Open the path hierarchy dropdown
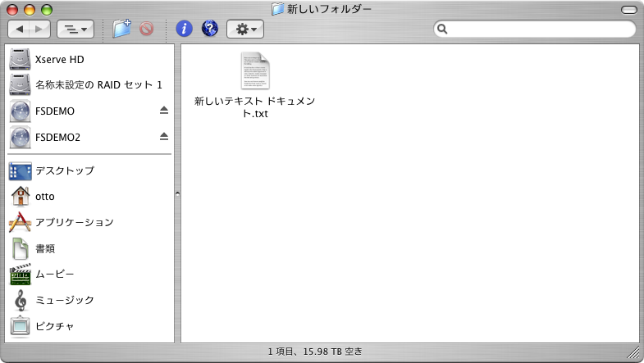 [75, 29]
